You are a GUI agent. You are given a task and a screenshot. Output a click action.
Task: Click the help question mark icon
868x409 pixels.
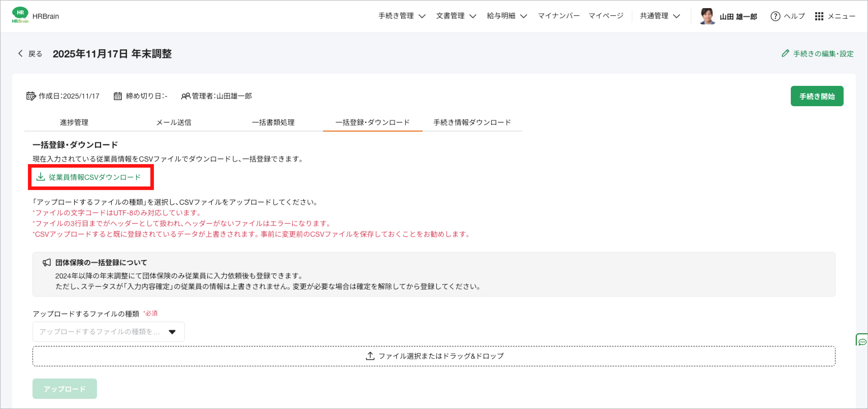(x=775, y=16)
